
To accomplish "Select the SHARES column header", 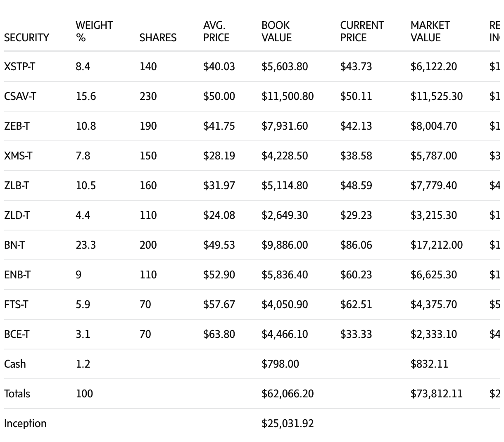I will coord(158,38).
